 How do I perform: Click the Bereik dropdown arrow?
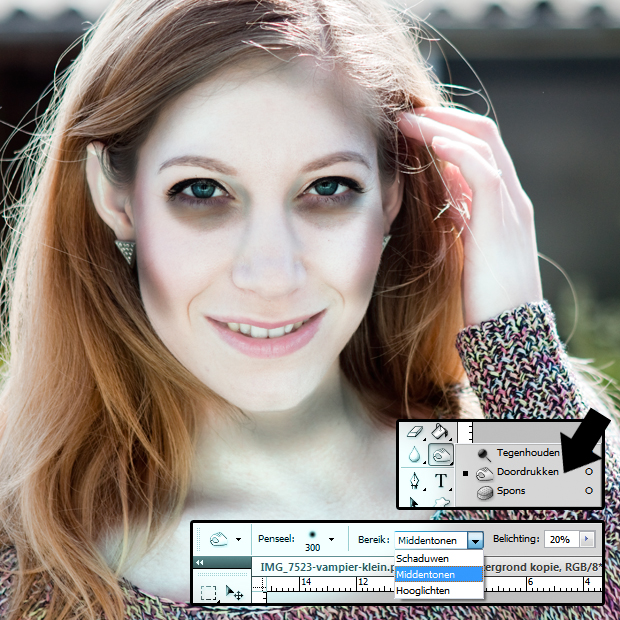[x=475, y=540]
